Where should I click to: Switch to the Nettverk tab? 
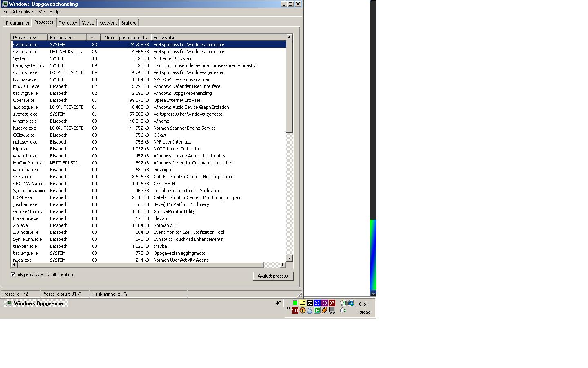tap(108, 23)
